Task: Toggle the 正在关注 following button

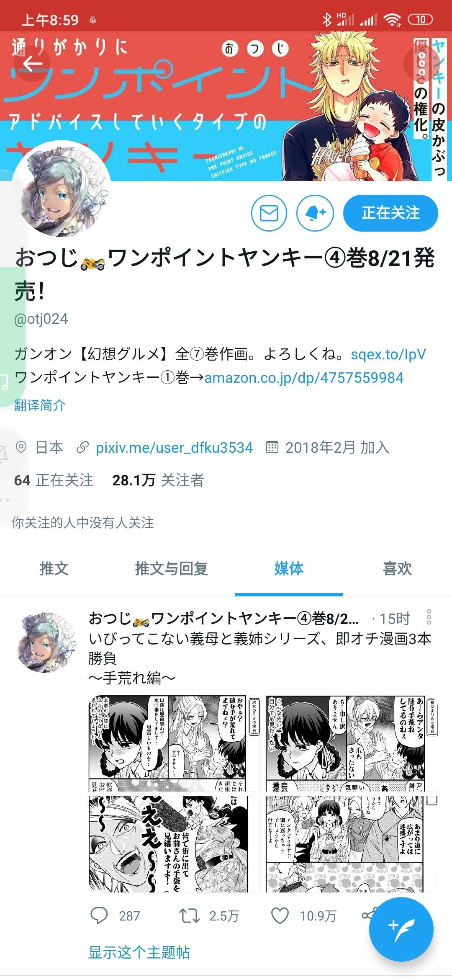Action: (x=390, y=213)
